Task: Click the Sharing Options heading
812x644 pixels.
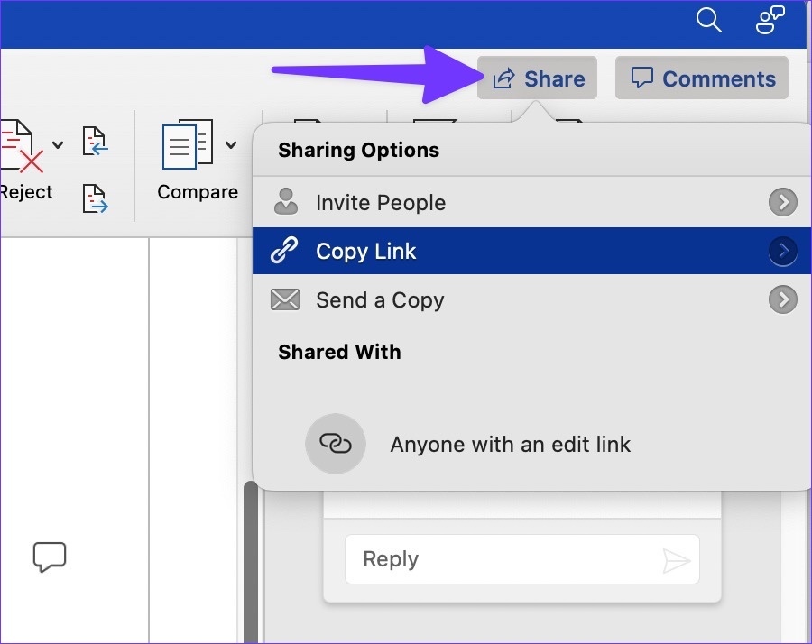Action: tap(358, 150)
